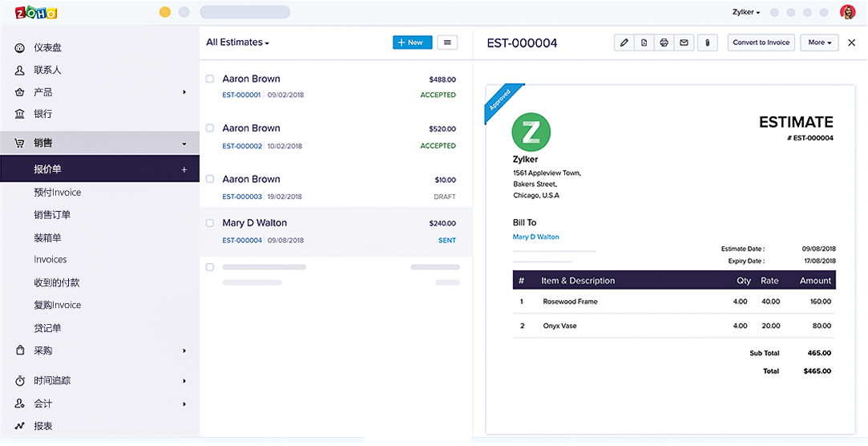
Task: Expand the 采购 submenu arrow
Action: point(184,351)
